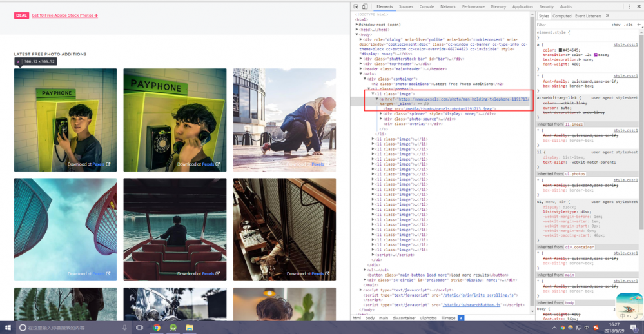Toggle the :hov element state panel
Viewport: 644px width, 334px height.
tap(616, 25)
